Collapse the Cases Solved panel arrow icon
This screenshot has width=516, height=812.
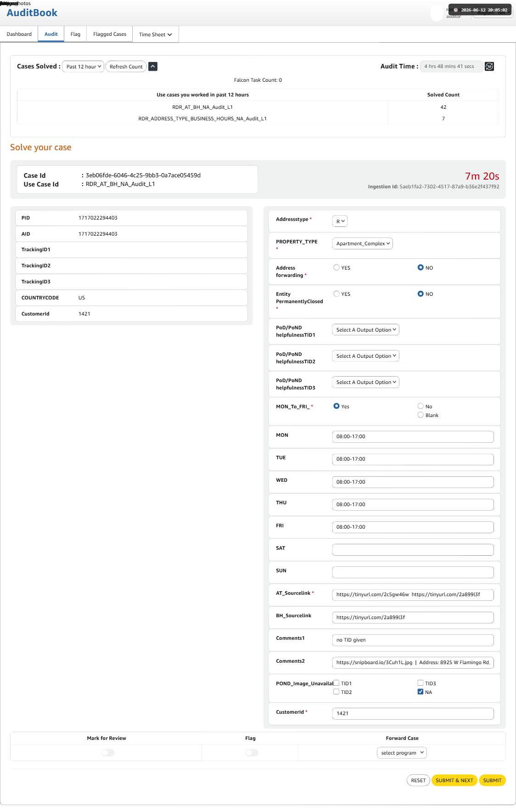point(153,67)
